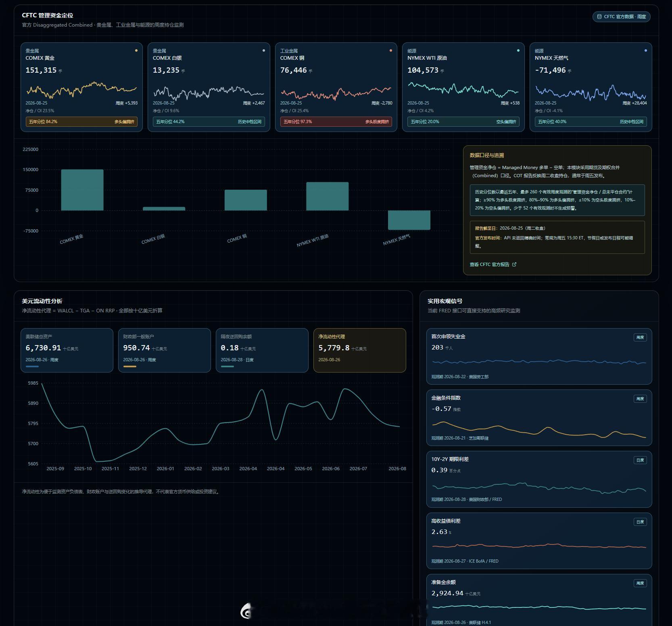Viewport: 672px width, 626px height.
Task: Click the yellow status dot on COMEX 黄金 card
Action: pyautogui.click(x=136, y=50)
